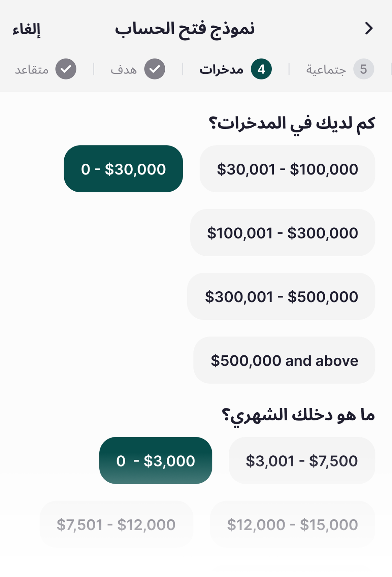Switch to the هدف step label
392x577 pixels.
tap(124, 69)
